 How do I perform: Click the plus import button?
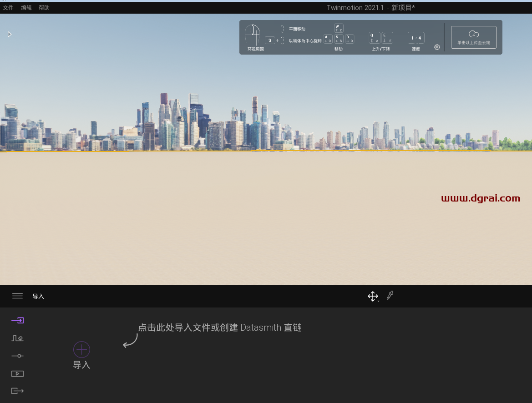(x=82, y=349)
